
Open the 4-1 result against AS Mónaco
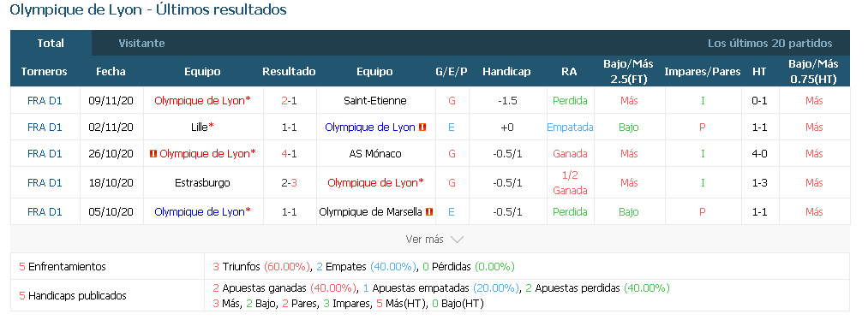click(289, 154)
